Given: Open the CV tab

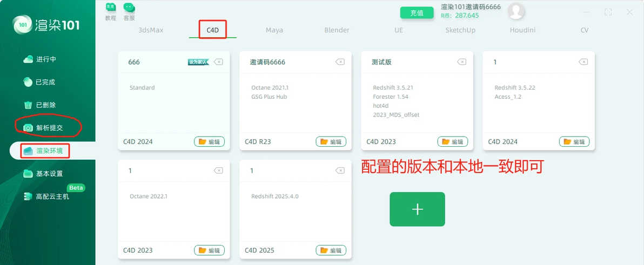Looking at the screenshot, I should pyautogui.click(x=585, y=30).
